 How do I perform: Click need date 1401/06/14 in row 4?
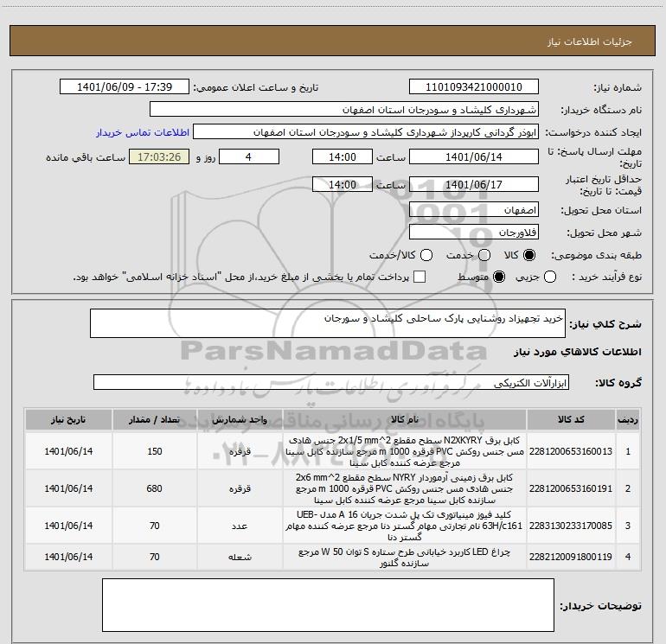tap(68, 557)
